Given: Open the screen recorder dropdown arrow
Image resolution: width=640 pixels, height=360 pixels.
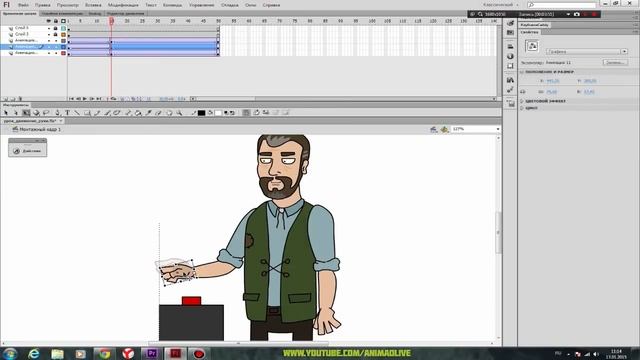Looking at the screenshot, I should [568, 14].
